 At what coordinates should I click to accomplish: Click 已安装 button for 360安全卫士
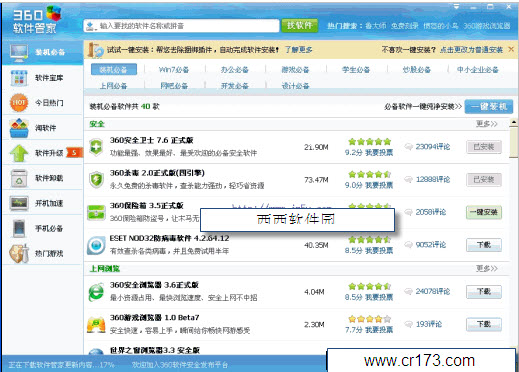tap(484, 147)
